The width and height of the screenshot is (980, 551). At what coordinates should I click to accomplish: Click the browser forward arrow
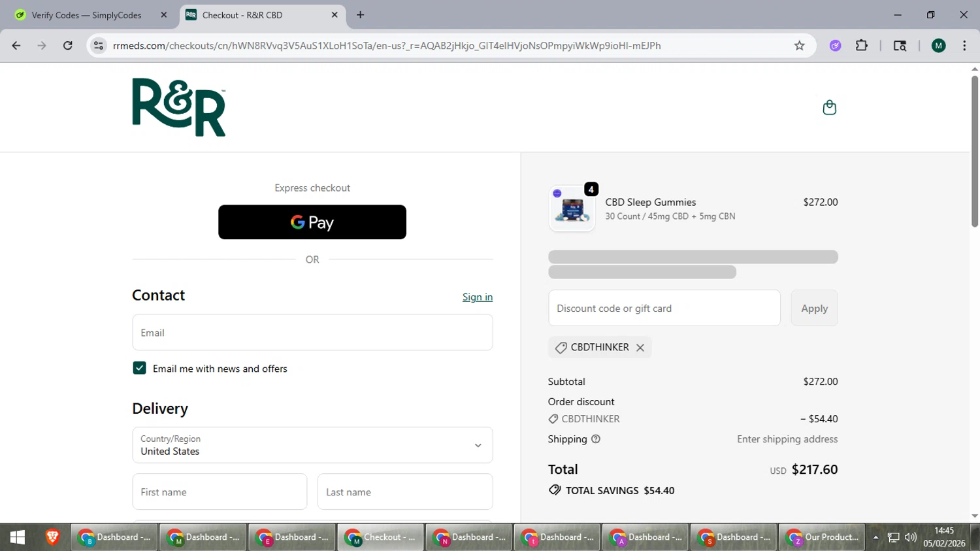[42, 46]
